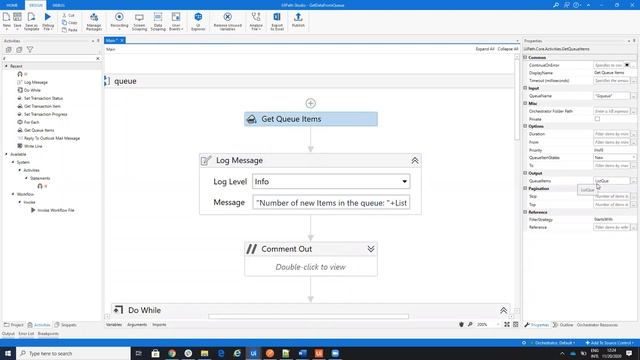
Task: Click the overview toggle icon beside fit to screen
Action: tap(516, 324)
